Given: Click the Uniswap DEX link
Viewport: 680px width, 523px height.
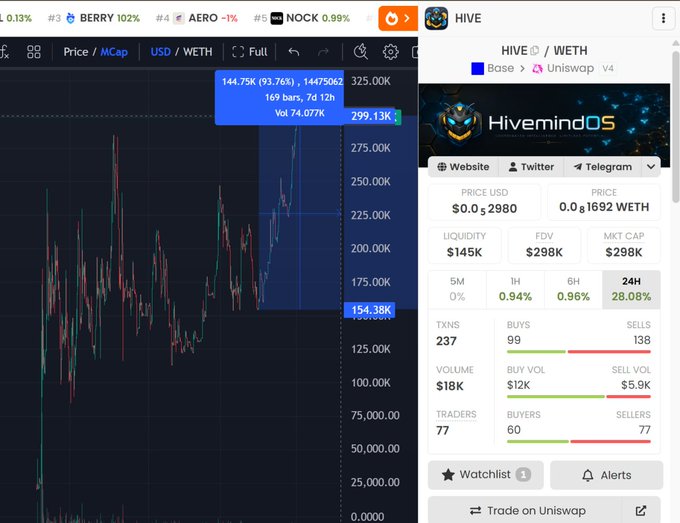Looking at the screenshot, I should [563, 69].
